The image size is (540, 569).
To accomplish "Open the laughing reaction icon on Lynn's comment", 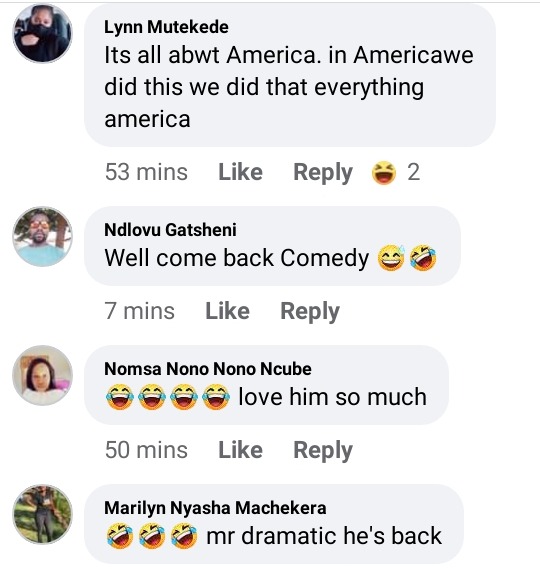I will point(384,173).
